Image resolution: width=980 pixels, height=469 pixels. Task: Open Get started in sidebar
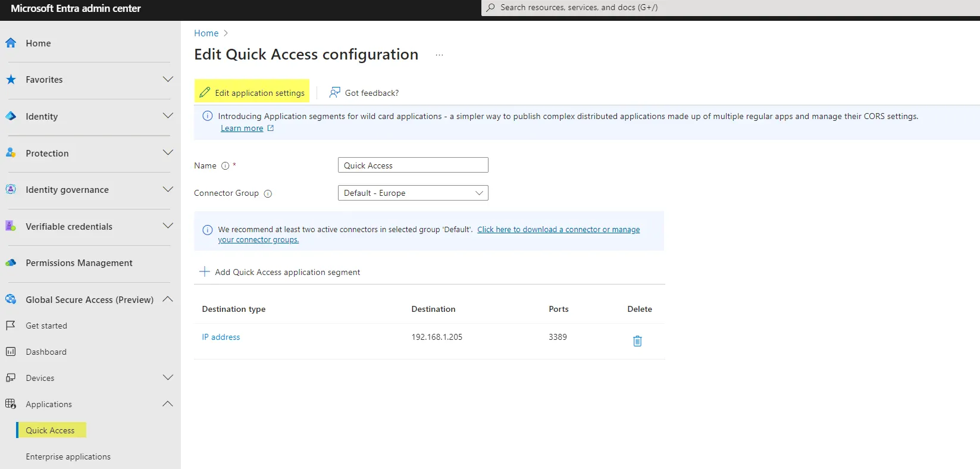pos(46,326)
